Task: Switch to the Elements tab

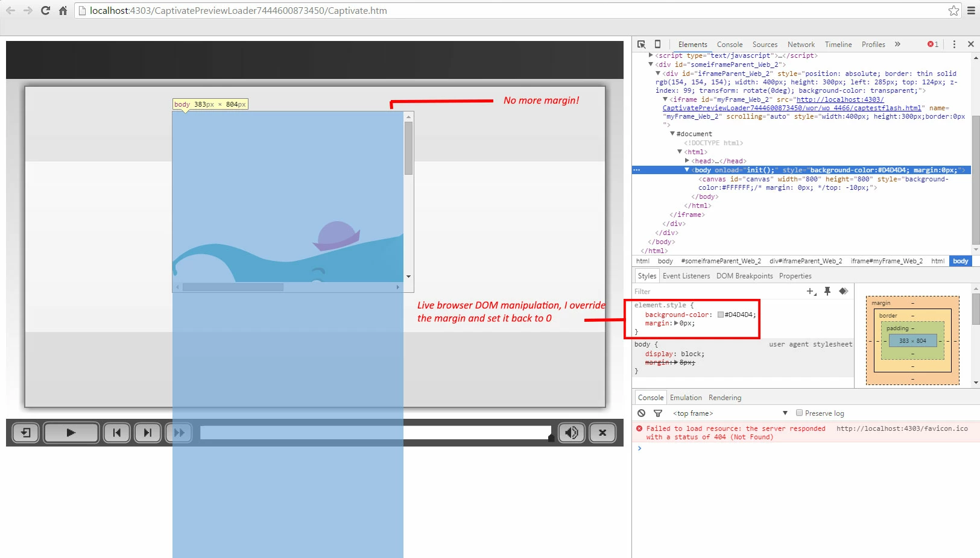Action: [x=692, y=45]
